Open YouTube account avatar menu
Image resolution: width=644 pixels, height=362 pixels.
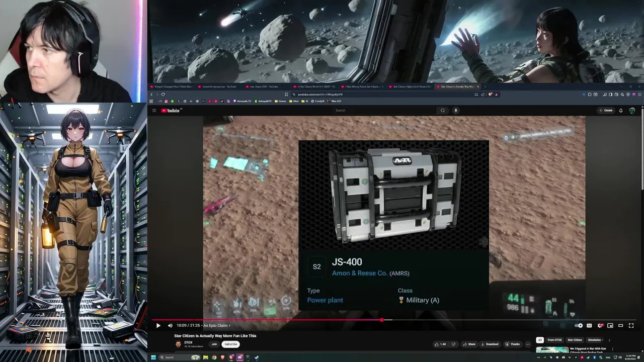pyautogui.click(x=632, y=111)
